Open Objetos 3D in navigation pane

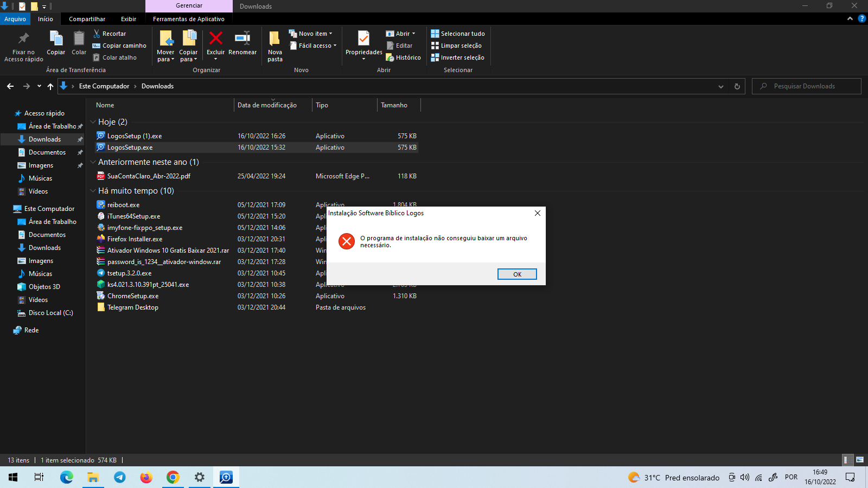pos(44,287)
